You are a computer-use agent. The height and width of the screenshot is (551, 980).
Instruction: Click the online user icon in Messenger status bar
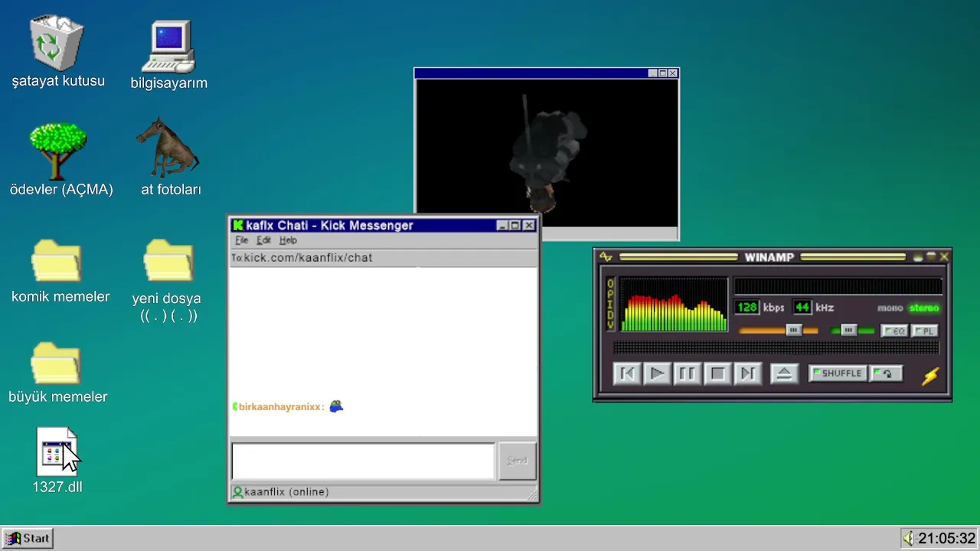(237, 492)
